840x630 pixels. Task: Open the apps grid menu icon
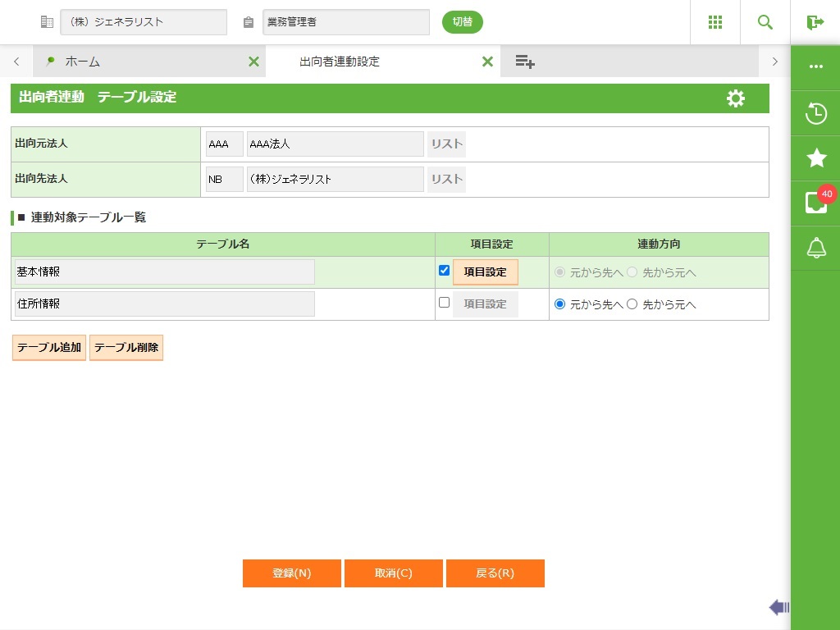pyautogui.click(x=714, y=22)
